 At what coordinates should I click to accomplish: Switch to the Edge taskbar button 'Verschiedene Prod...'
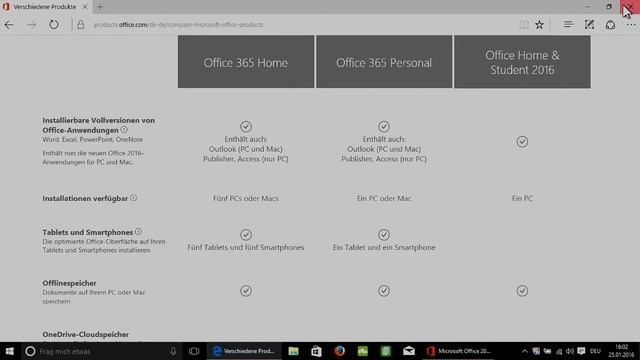[x=244, y=351]
